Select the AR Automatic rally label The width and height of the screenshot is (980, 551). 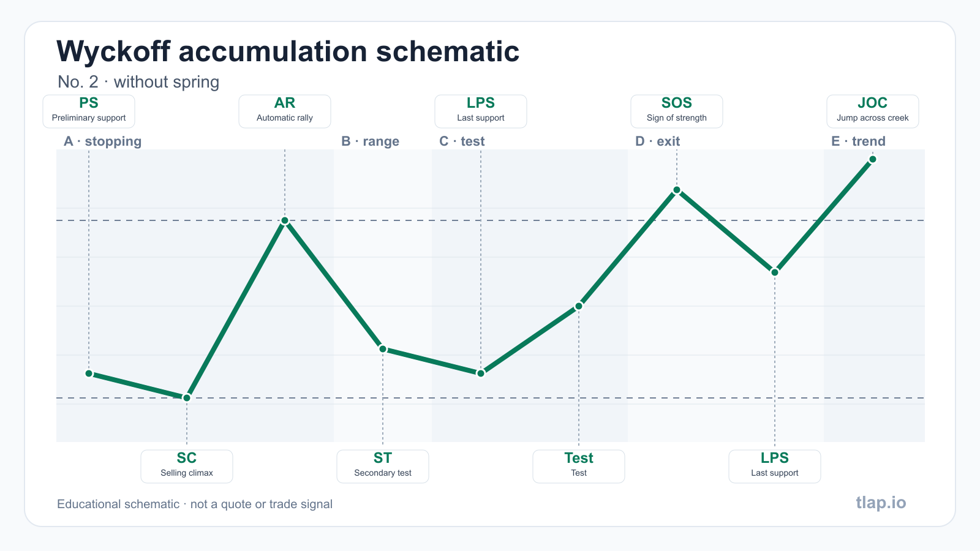click(x=285, y=111)
